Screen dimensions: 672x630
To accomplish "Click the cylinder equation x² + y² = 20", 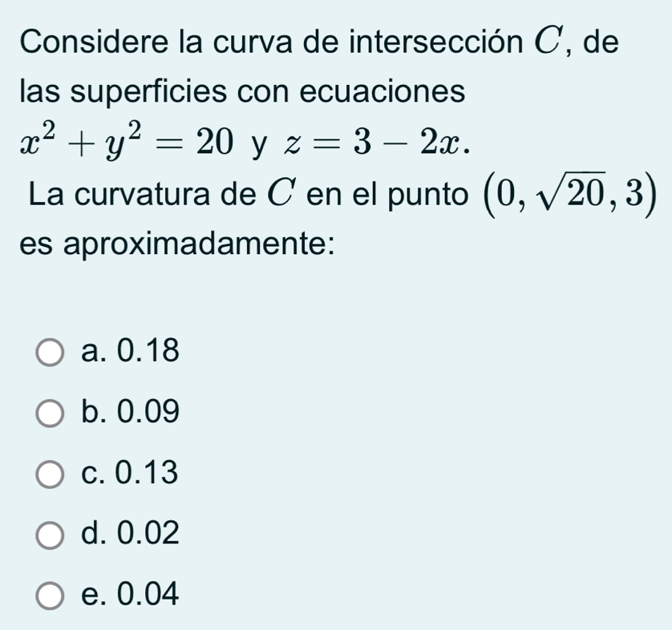I will (127, 140).
